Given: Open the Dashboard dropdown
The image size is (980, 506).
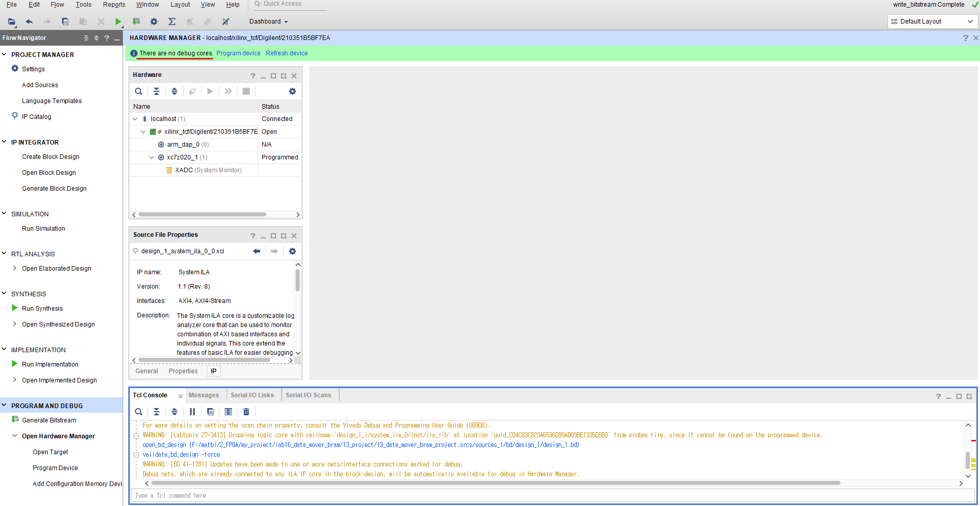Looking at the screenshot, I should (x=268, y=22).
